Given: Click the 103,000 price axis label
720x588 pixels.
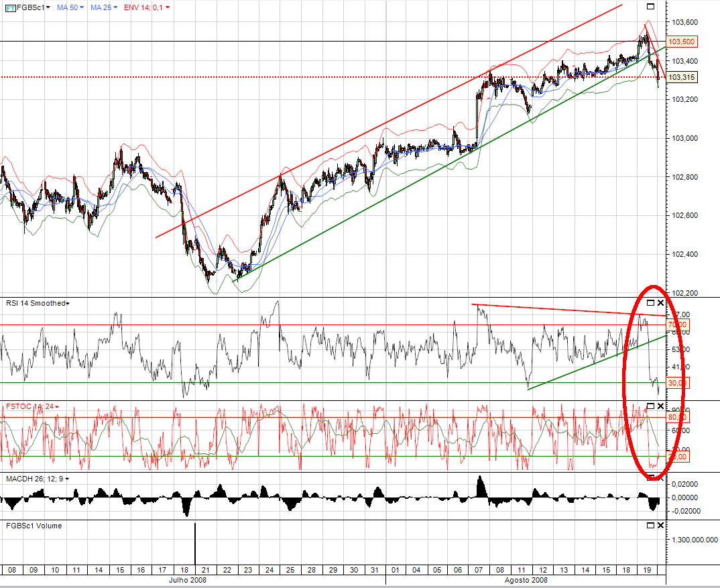Looking at the screenshot, I should (684, 138).
